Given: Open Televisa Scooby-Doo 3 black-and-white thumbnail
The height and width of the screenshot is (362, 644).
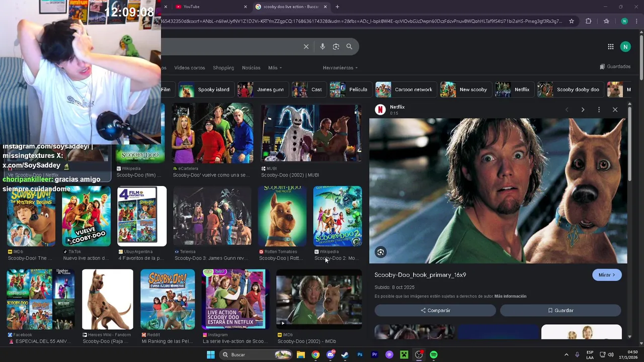Looking at the screenshot, I should point(212,216).
